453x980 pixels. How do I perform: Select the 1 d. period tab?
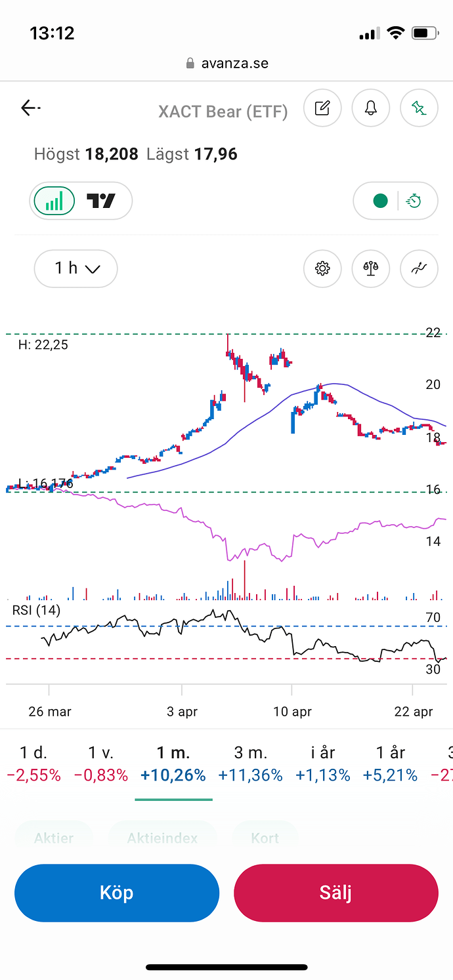point(33,764)
